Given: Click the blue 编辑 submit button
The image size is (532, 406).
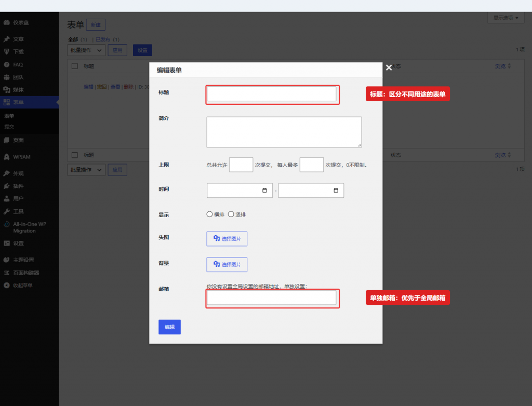Looking at the screenshot, I should pos(170,327).
